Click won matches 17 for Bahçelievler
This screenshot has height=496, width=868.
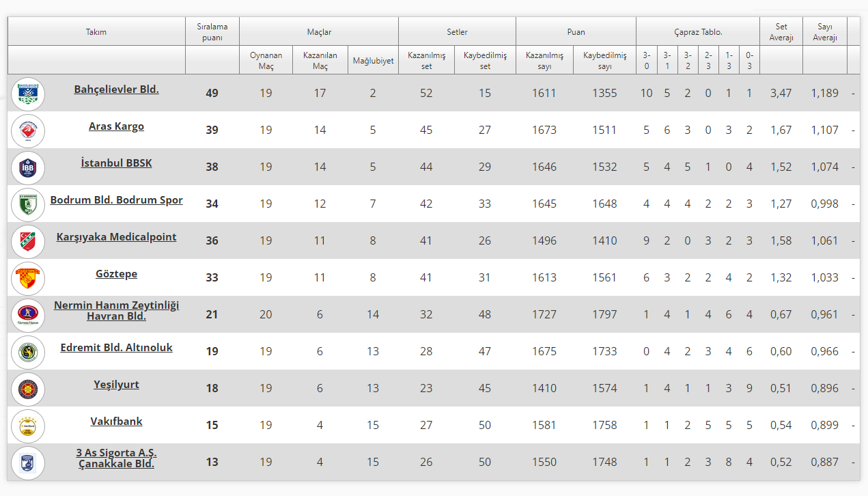(x=320, y=93)
